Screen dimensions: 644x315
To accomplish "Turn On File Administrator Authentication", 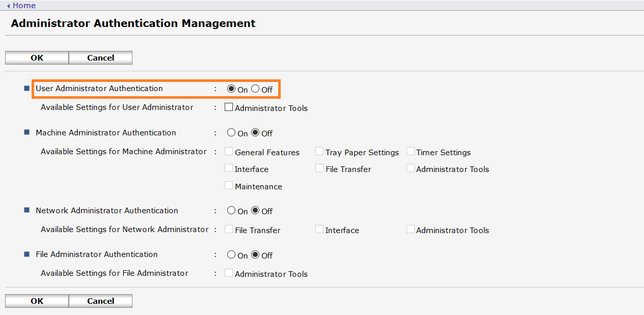I will [231, 254].
